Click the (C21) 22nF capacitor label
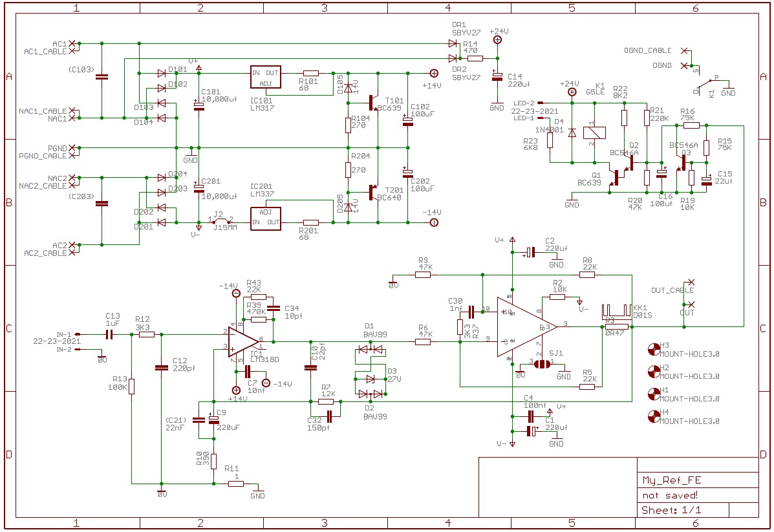The height and width of the screenshot is (532, 774). point(176,425)
